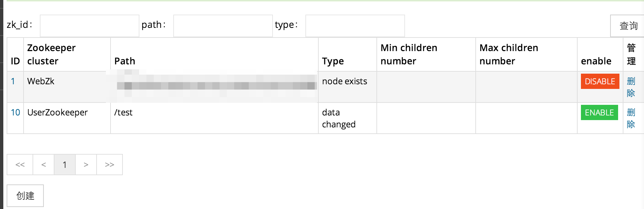The image size is (644, 209).
Task: Click the type filter input field
Action: [x=355, y=26]
